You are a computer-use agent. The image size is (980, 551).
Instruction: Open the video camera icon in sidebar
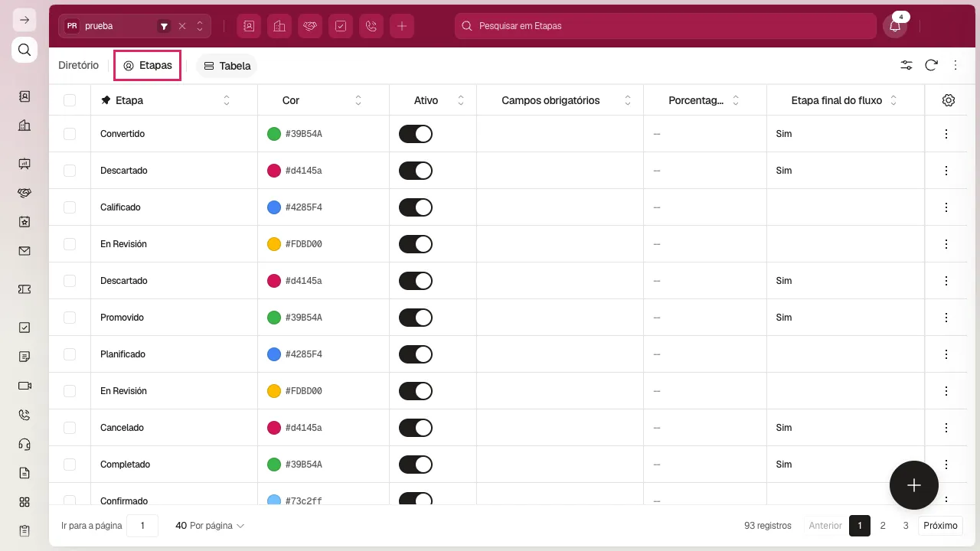(24, 386)
